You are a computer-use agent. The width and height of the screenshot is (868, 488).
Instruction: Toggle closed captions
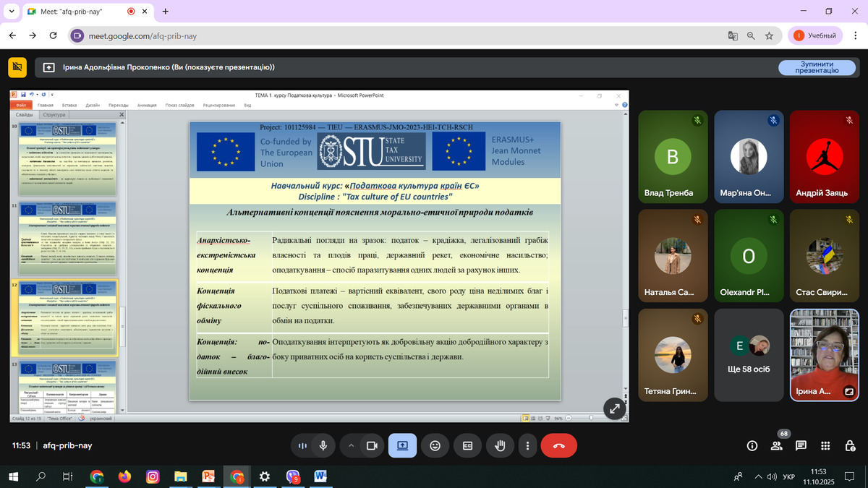coord(467,446)
